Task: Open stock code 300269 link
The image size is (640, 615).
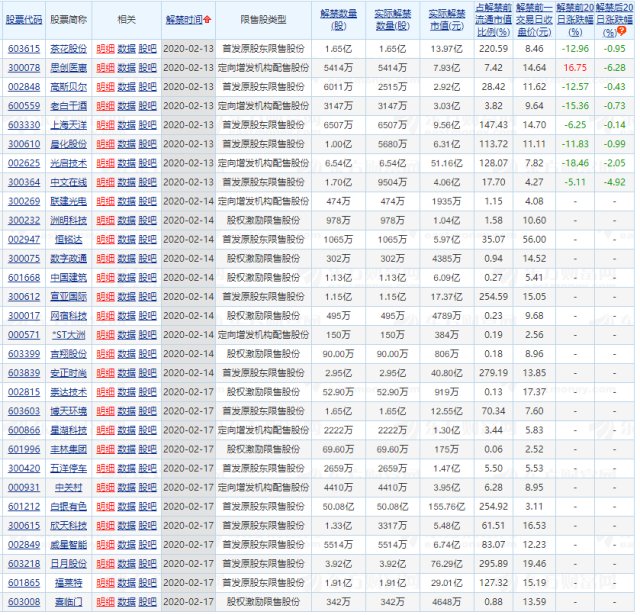Action: (24, 201)
